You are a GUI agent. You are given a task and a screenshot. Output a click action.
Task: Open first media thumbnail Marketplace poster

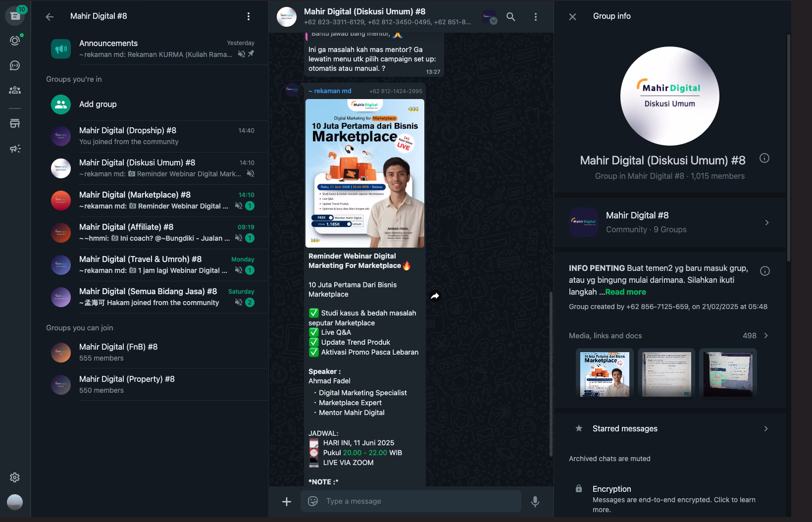605,374
